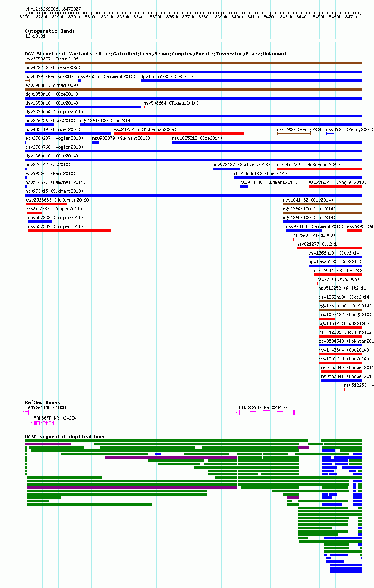This screenshot has width=374, height=588.
Task: Select esv2557795 (McKernan2009) variant label
Action: click(x=309, y=165)
